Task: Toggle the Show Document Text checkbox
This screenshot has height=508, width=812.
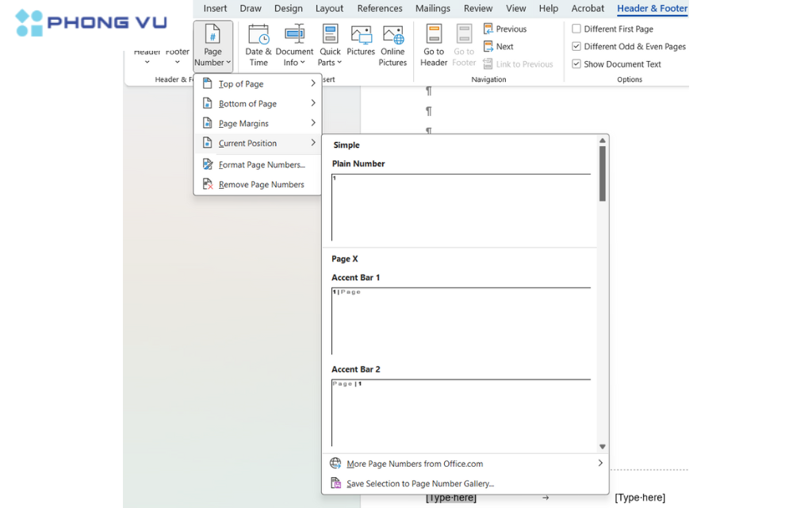Action: point(576,64)
